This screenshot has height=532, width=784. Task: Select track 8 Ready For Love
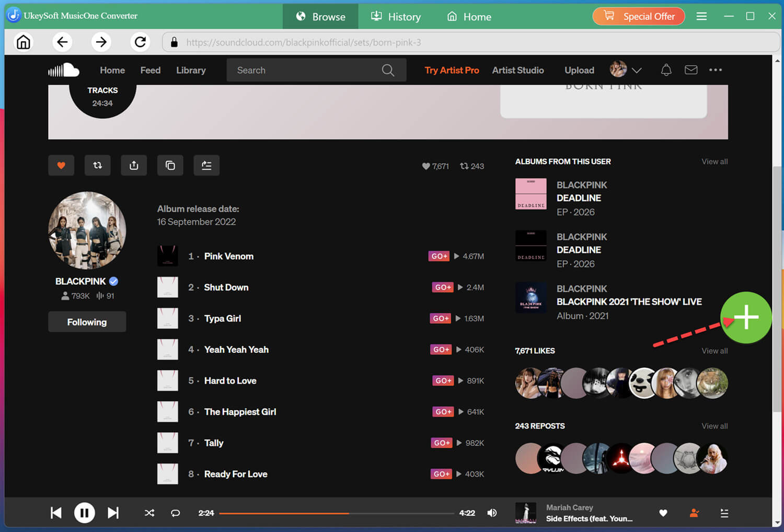(236, 474)
